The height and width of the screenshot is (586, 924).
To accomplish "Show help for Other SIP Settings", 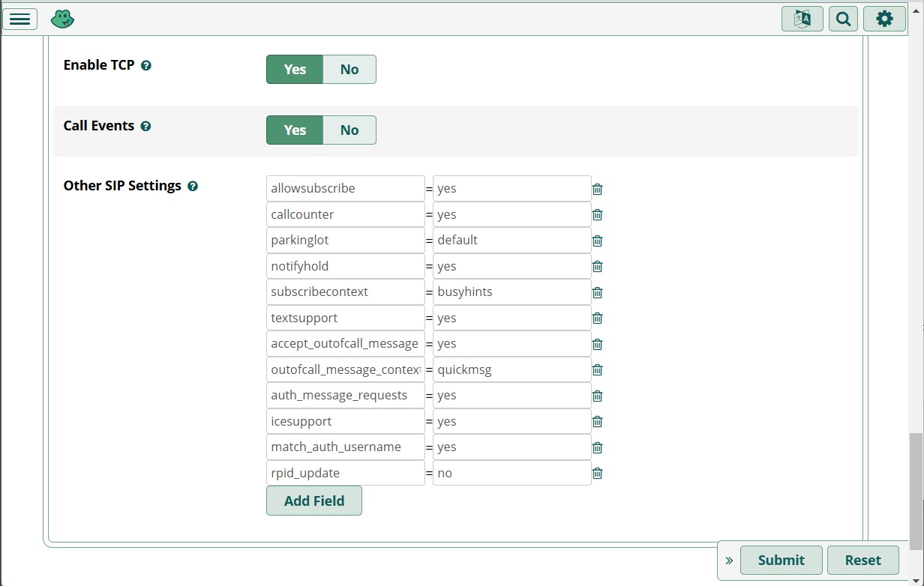I will point(193,187).
